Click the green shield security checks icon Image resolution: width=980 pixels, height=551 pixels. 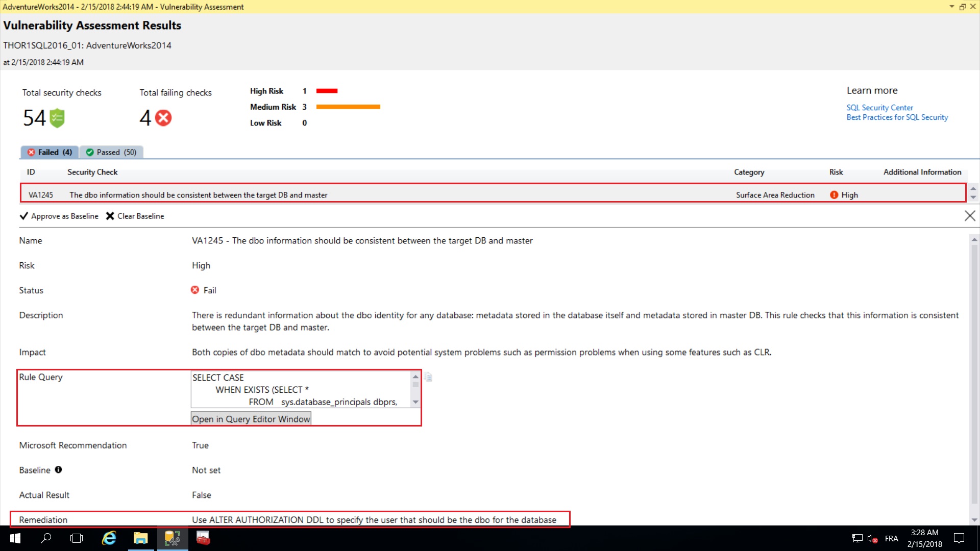(x=57, y=118)
